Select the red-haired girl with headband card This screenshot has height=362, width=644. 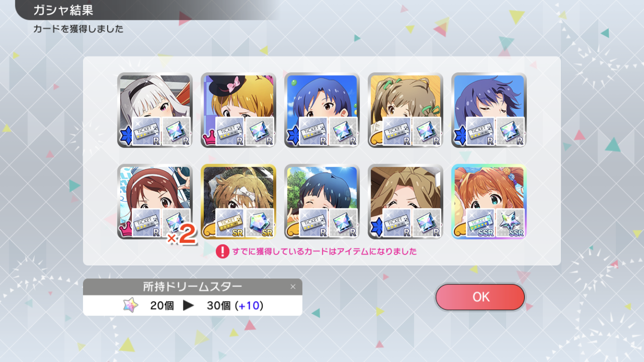[155, 201]
